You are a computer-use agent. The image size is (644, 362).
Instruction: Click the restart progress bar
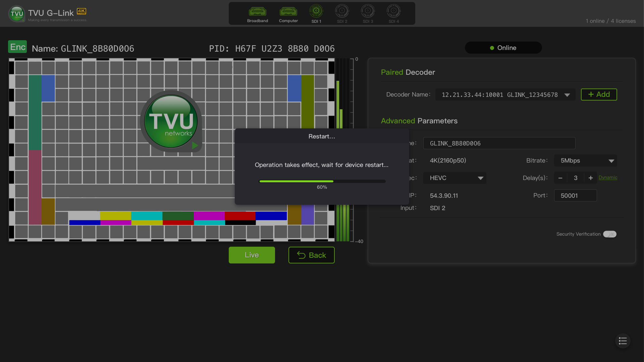[x=322, y=181]
